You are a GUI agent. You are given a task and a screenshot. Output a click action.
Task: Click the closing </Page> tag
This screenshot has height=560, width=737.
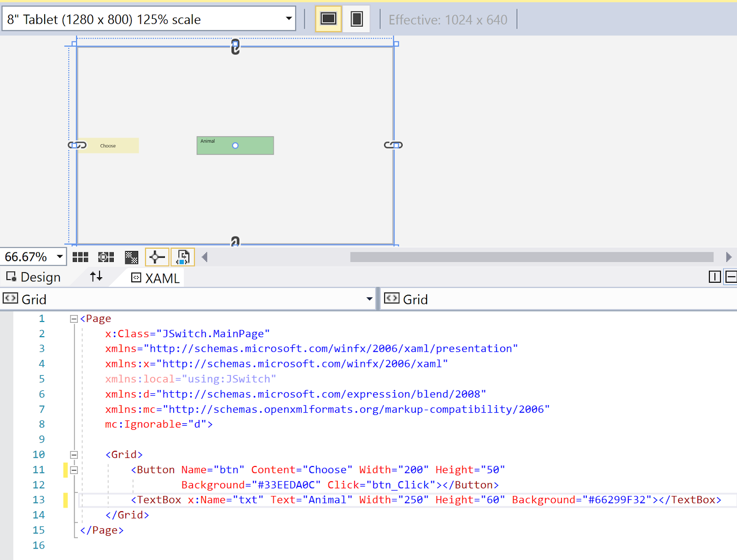click(x=102, y=530)
